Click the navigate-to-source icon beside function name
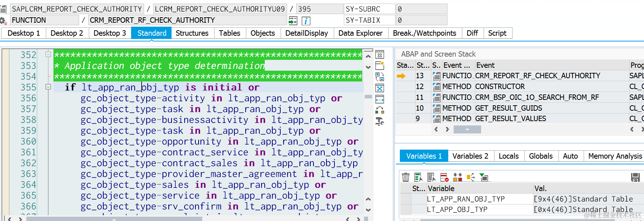This screenshot has width=644, height=221. 293,21
